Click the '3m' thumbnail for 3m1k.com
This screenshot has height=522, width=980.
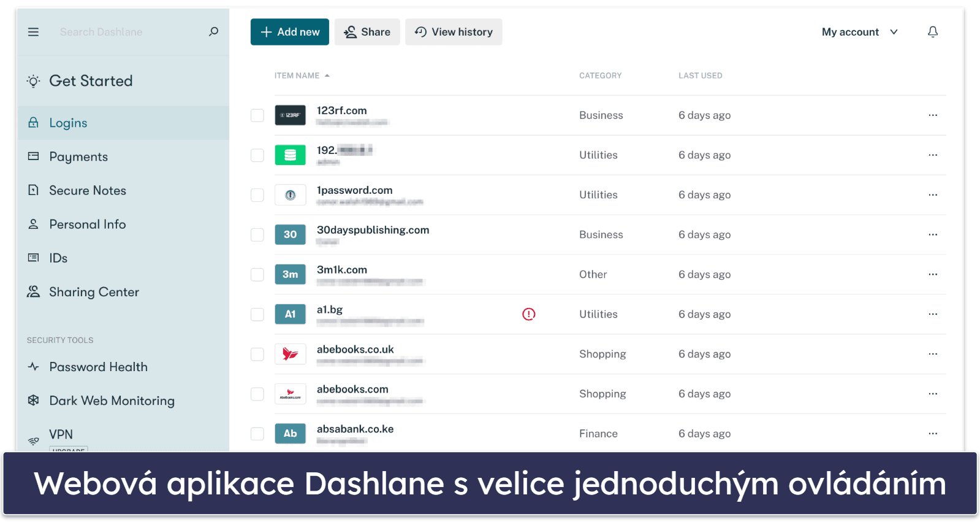[290, 274]
